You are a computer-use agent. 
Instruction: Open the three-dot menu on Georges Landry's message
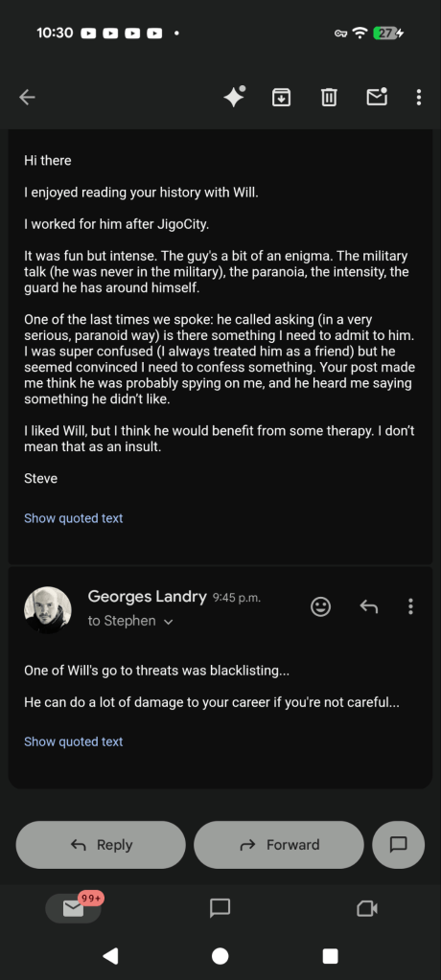coord(410,606)
